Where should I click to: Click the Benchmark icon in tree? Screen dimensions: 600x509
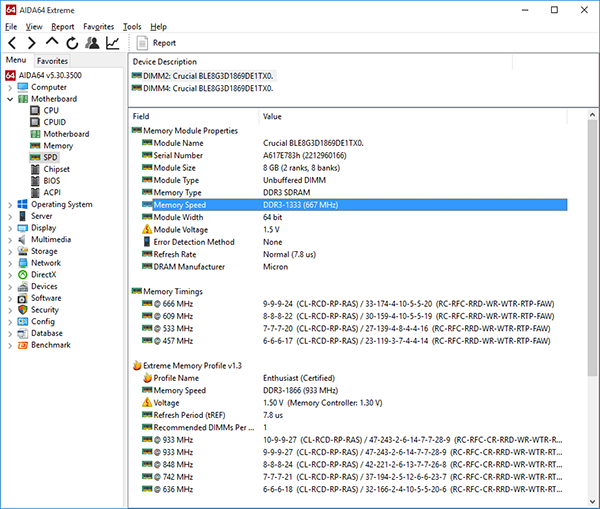pos(23,345)
